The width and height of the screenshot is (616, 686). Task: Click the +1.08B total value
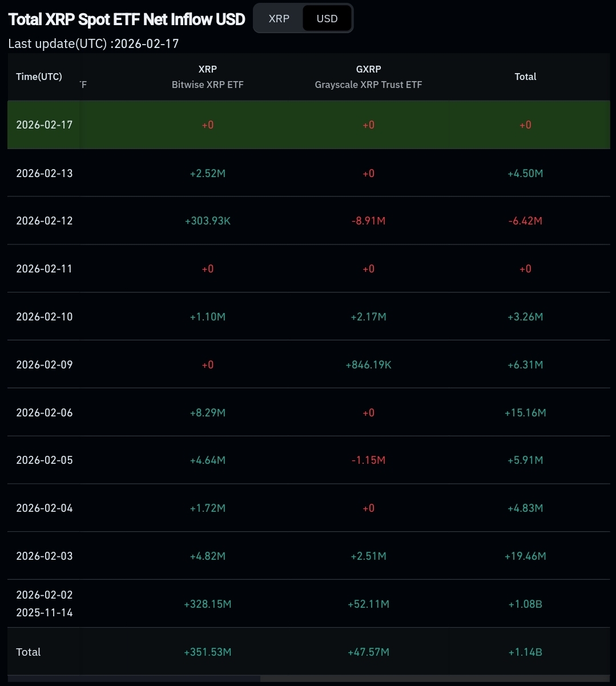[525, 604]
